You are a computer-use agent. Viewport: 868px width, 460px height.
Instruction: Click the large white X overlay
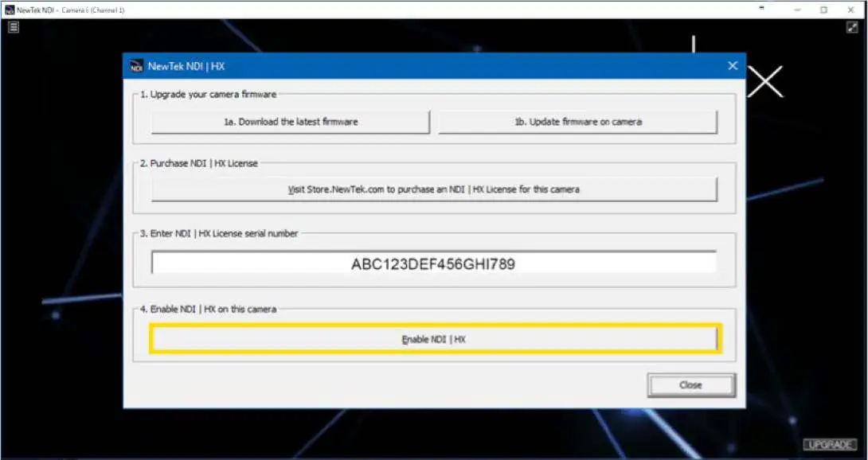coord(765,82)
